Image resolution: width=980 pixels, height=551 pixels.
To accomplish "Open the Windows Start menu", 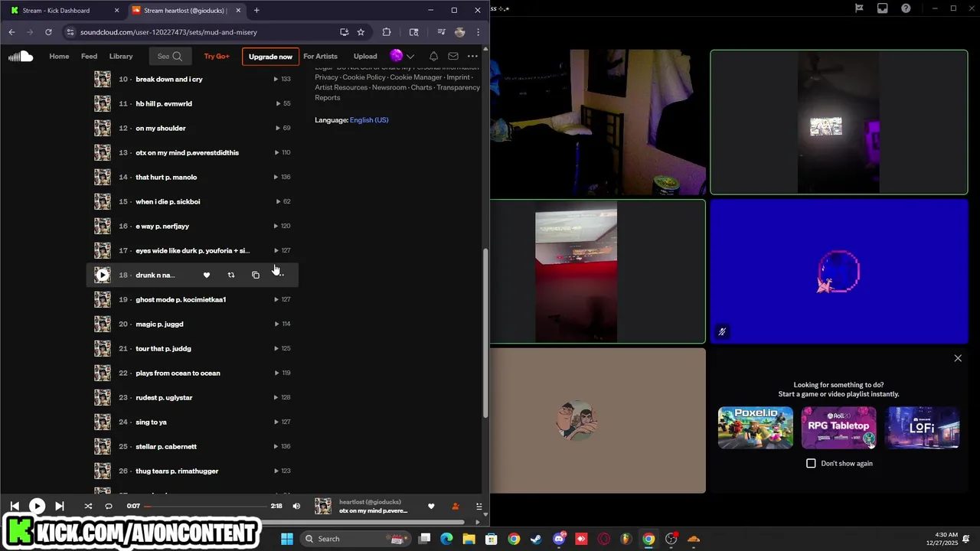I will [x=287, y=539].
